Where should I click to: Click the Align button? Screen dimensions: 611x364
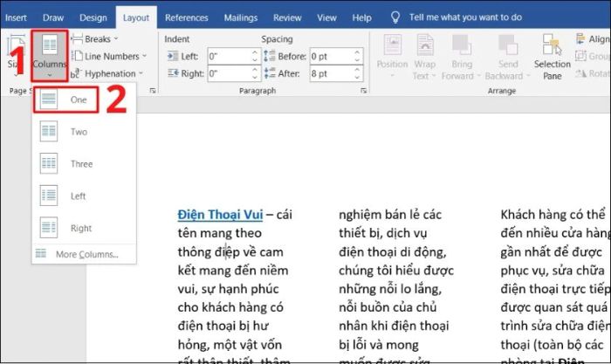point(593,39)
